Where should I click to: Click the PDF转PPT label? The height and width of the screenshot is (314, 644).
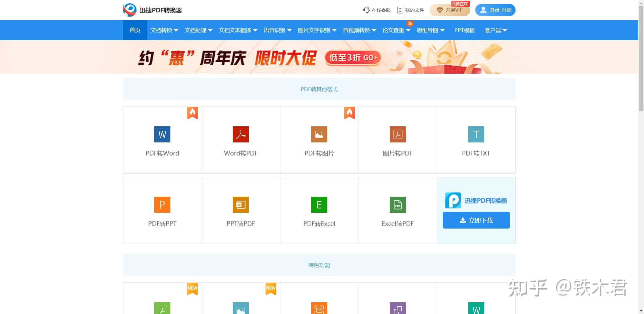162,224
